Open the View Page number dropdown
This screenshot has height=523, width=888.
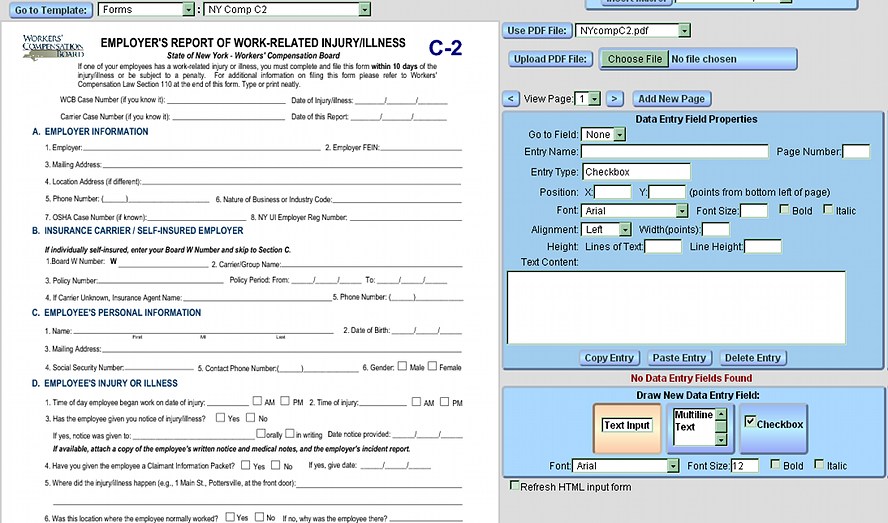pyautogui.click(x=587, y=99)
